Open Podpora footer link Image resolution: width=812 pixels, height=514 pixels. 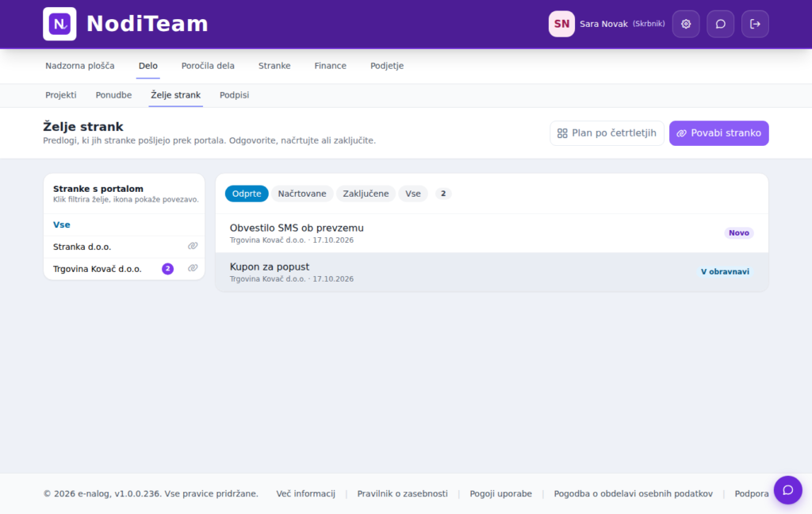tap(752, 494)
